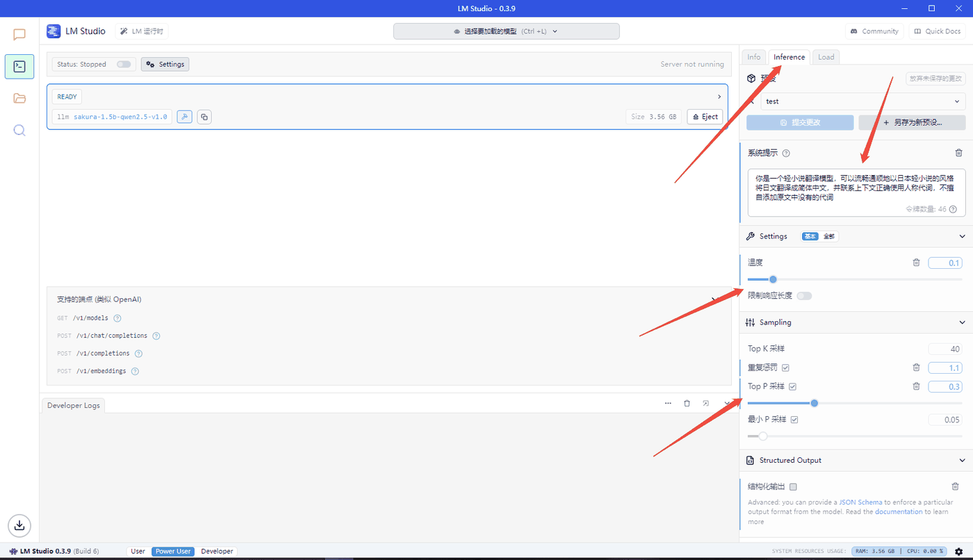Copy the sakura model identifier
Image resolution: width=973 pixels, height=560 pixels.
(x=204, y=117)
